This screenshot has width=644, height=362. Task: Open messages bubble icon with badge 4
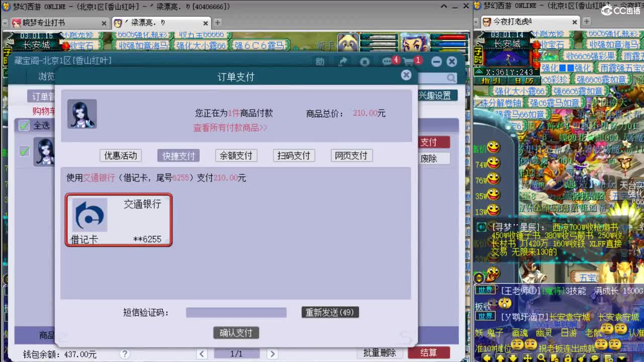point(387,61)
